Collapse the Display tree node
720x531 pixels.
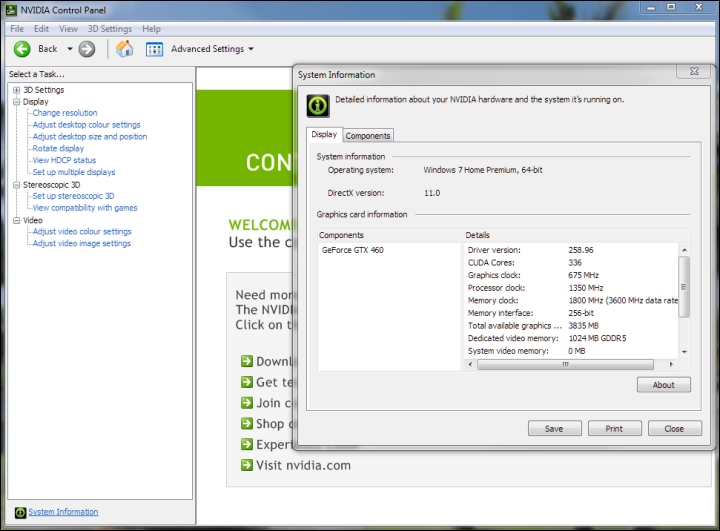point(17,102)
